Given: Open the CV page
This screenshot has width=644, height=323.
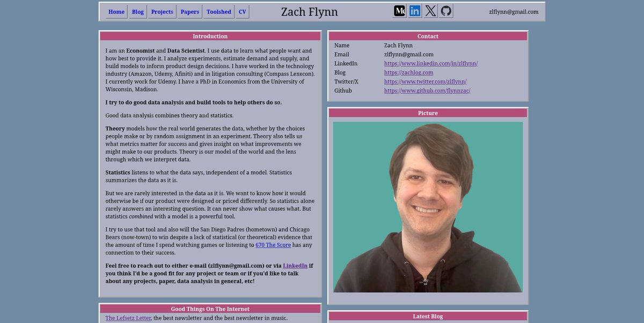Looking at the screenshot, I should tap(241, 11).
